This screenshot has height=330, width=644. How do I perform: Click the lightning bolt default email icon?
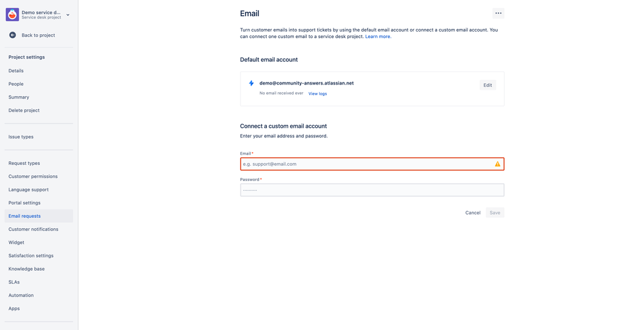click(251, 83)
